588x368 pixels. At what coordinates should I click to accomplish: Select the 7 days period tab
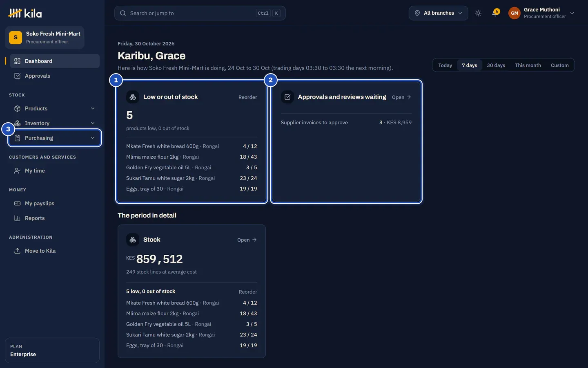pos(470,65)
